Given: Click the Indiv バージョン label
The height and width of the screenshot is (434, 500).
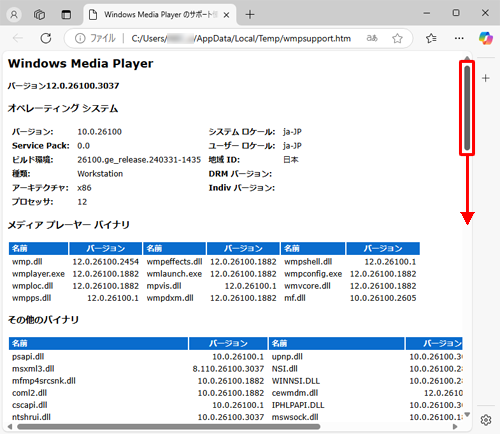Looking at the screenshot, I should coord(242,188).
